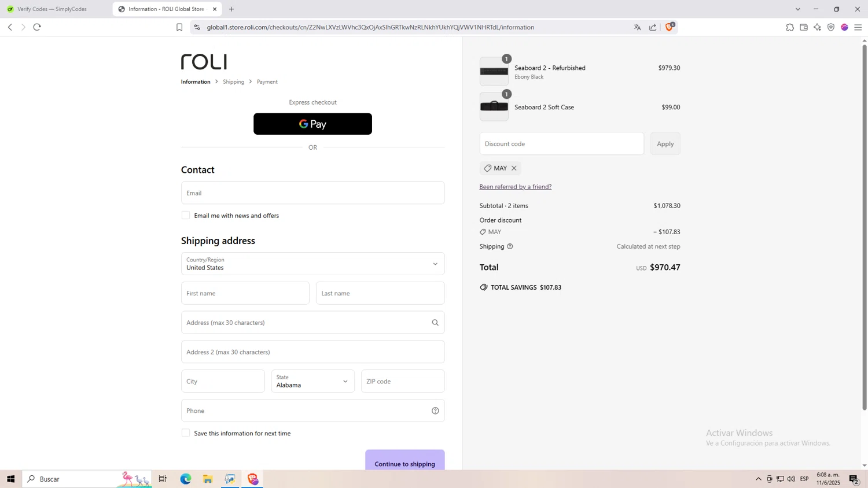The width and height of the screenshot is (868, 488).
Task: Open Microsoft Edge from taskbar
Action: (x=185, y=479)
